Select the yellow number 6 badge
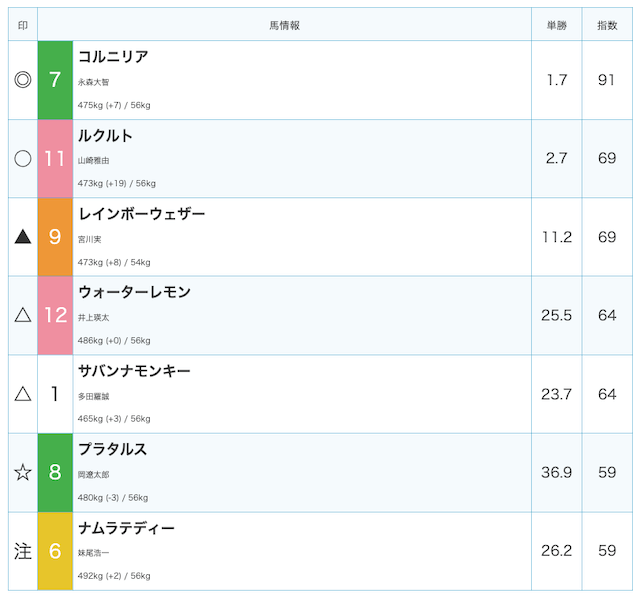 point(55,551)
